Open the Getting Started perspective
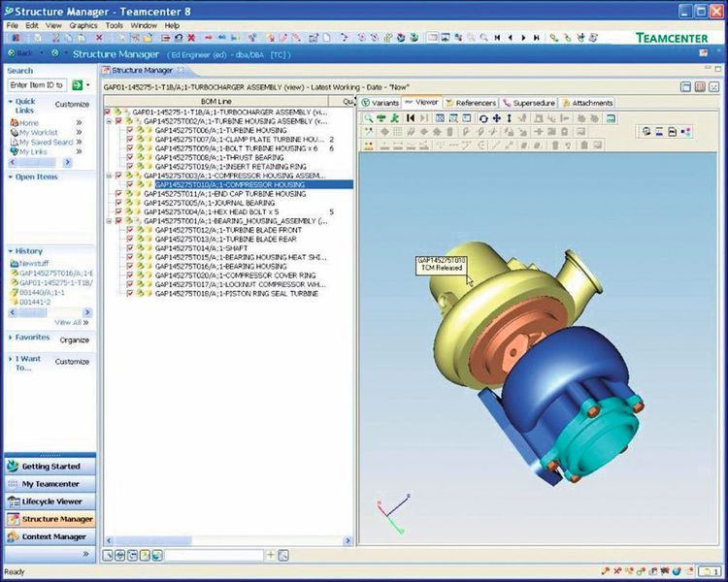 coord(50,467)
